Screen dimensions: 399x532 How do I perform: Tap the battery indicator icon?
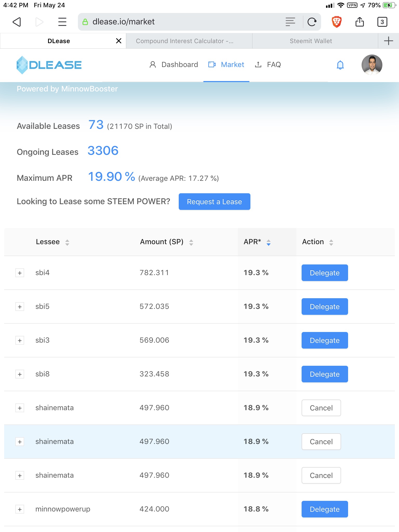tap(389, 5)
